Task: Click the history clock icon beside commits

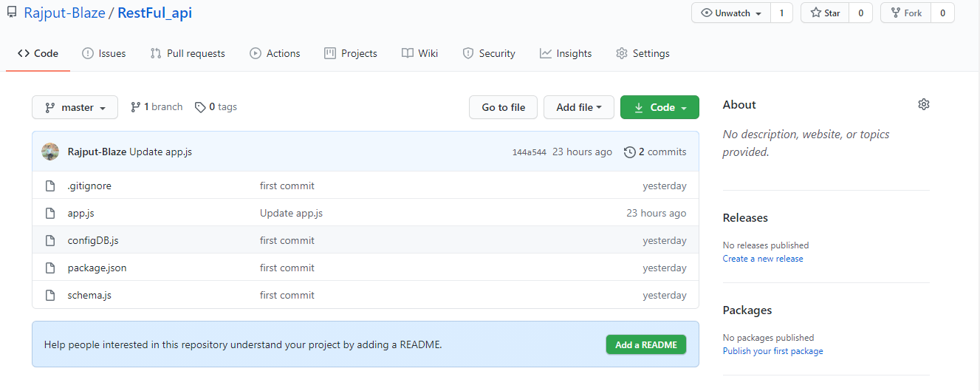Action: pos(629,152)
